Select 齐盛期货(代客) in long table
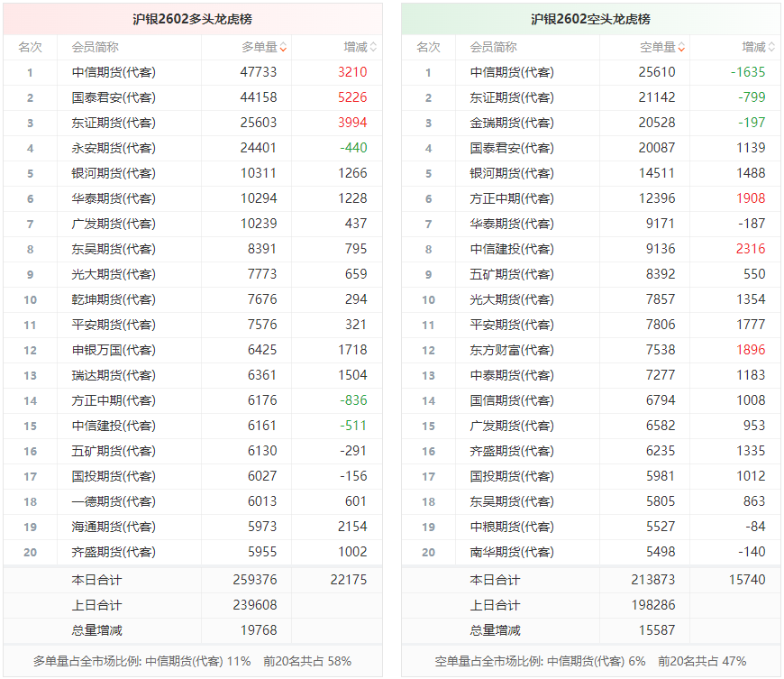784x679 pixels. pos(114,552)
